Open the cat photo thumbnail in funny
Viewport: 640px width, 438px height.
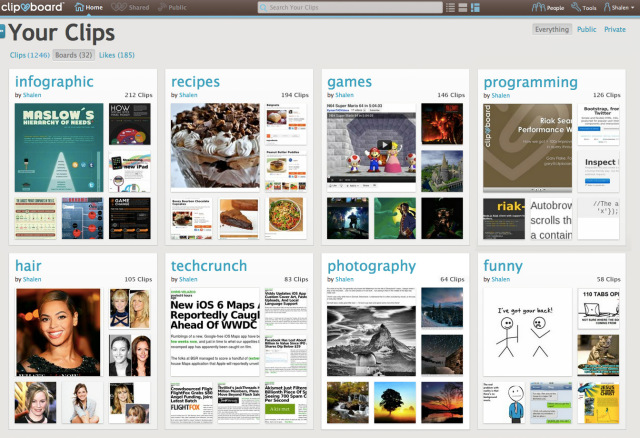598,355
